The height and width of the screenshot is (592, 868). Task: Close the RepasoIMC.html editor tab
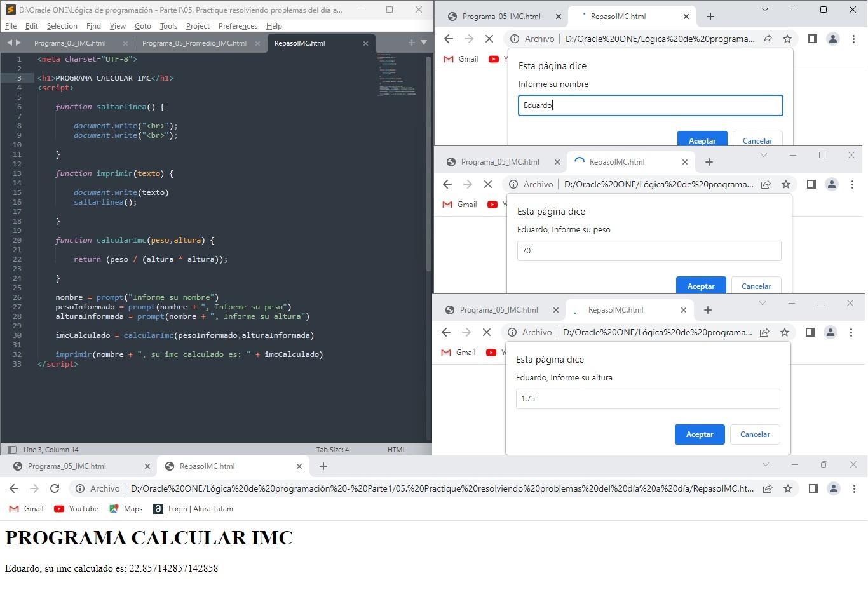coord(365,43)
